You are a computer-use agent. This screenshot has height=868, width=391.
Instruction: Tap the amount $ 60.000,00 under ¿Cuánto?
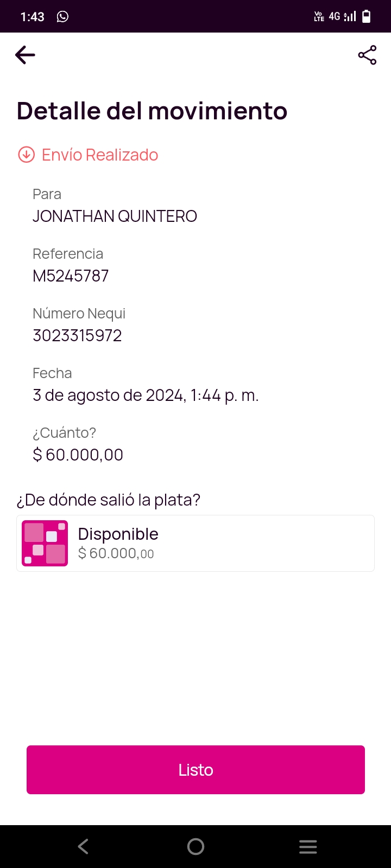(x=78, y=455)
